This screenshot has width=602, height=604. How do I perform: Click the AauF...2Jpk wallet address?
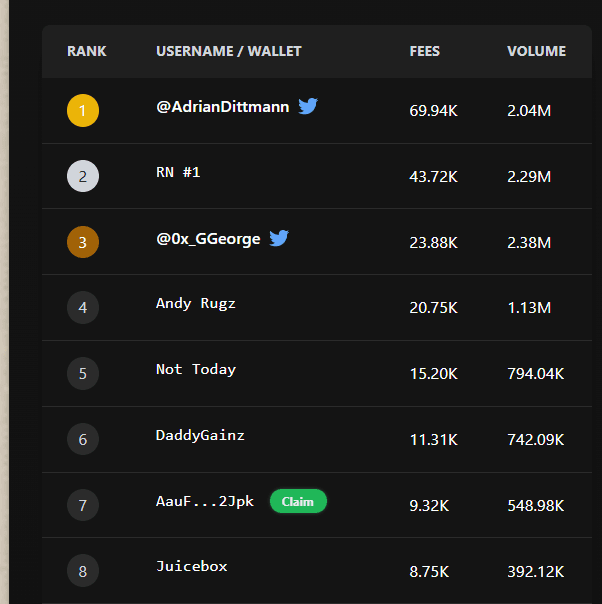(x=205, y=502)
